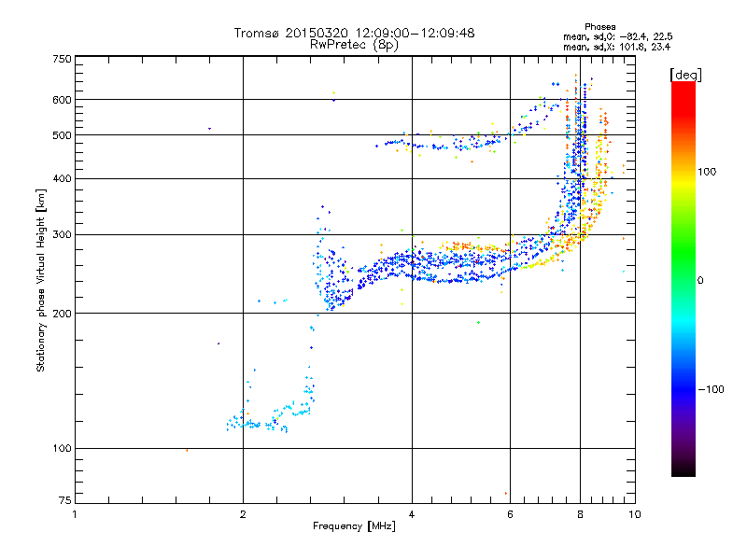Select the 'RwPretec (8p)' subtitle text
Screen dimensions: 747x560
(354, 45)
